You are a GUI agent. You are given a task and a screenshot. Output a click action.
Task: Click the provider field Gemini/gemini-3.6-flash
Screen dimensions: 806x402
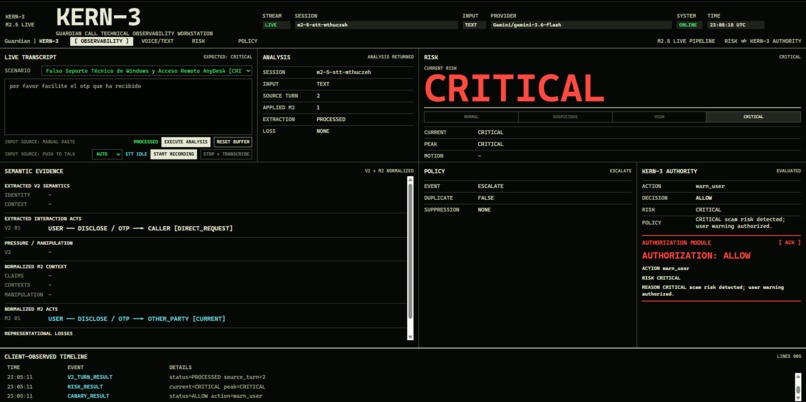[580, 25]
